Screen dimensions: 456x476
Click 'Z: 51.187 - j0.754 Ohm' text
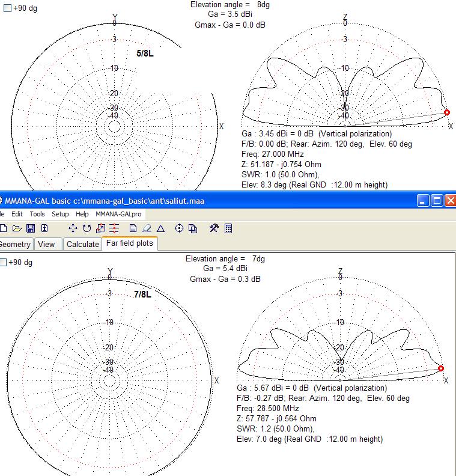tap(281, 164)
